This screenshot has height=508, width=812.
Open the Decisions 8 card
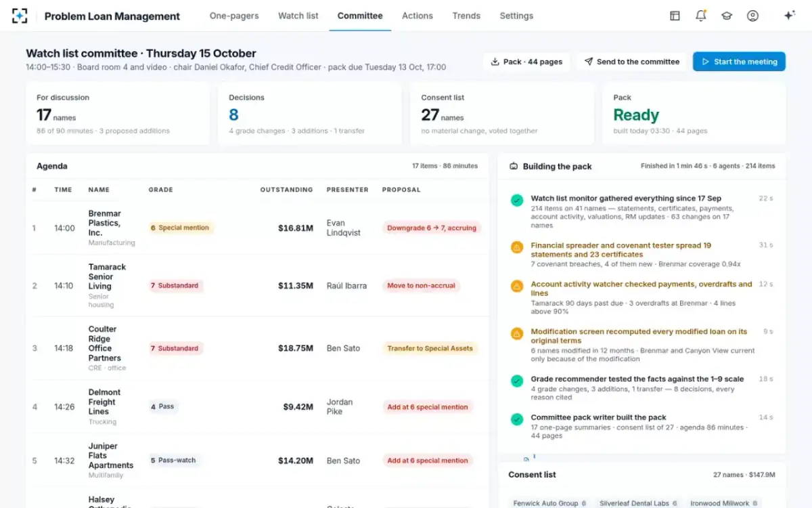310,114
